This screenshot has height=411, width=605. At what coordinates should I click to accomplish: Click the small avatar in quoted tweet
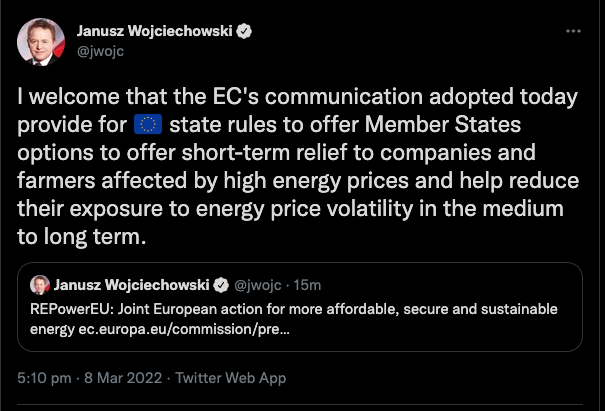(40, 285)
